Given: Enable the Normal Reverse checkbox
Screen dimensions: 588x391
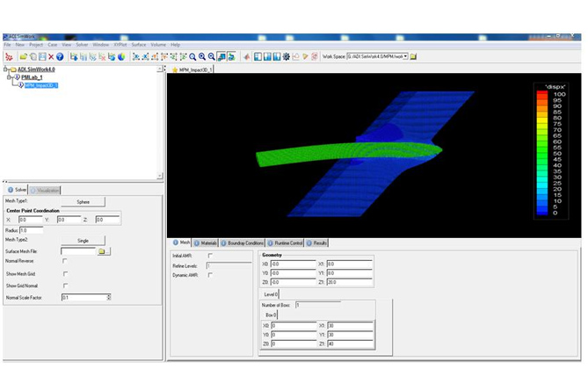Looking at the screenshot, I should coord(64,261).
